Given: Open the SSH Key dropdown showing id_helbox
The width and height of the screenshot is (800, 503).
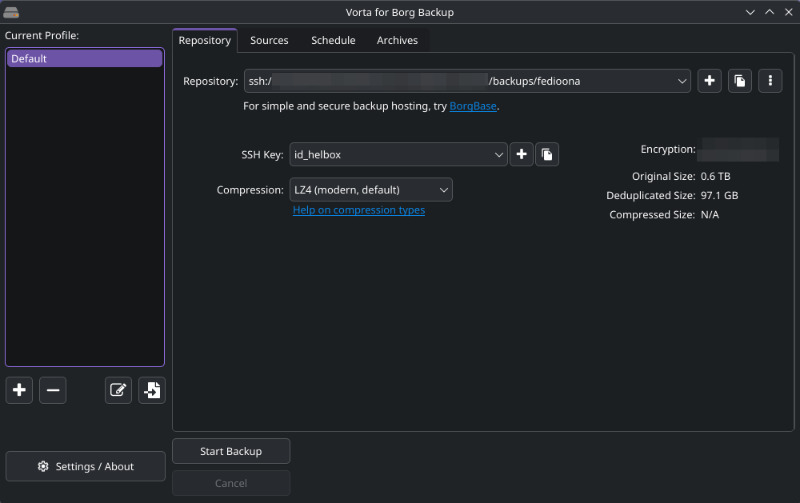Looking at the screenshot, I should [398, 155].
